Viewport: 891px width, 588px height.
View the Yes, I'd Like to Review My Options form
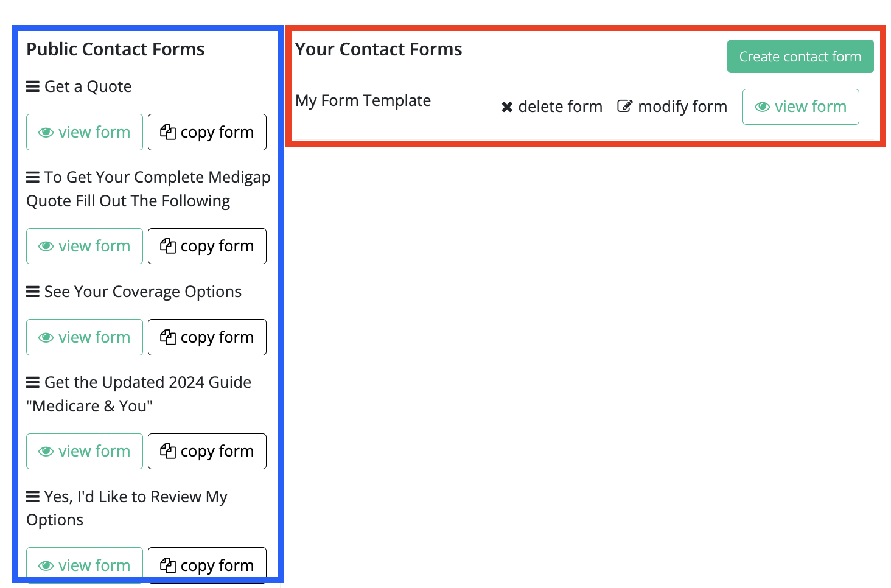(x=84, y=565)
